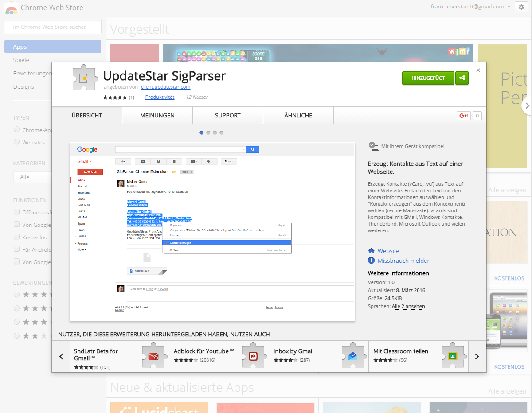This screenshot has width=532, height=413.
Task: Visit the client.updatestar.com link
Action: 165,87
